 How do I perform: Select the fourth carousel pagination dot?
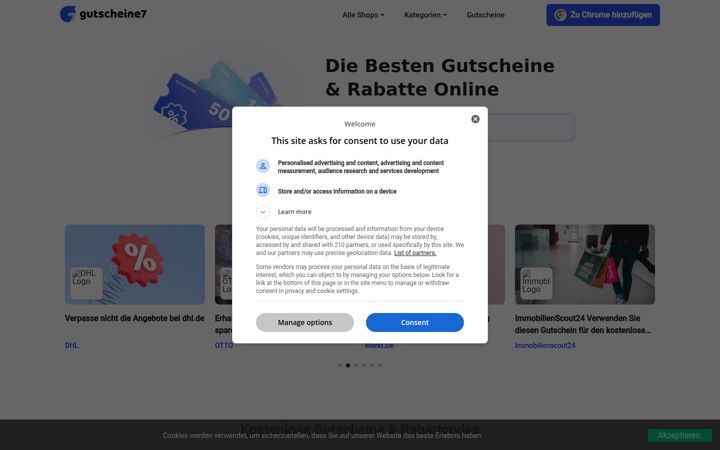point(364,366)
